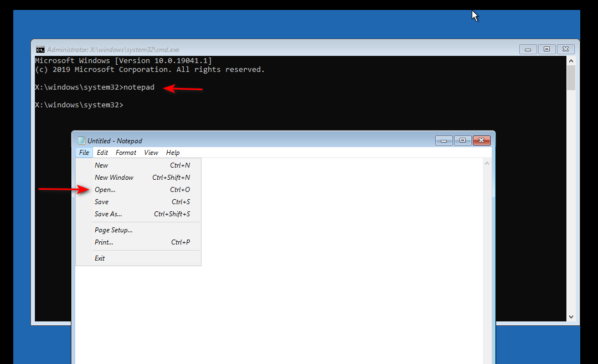This screenshot has width=598, height=364.
Task: Click the 'Untitled - Notepad' title text
Action: (115, 141)
